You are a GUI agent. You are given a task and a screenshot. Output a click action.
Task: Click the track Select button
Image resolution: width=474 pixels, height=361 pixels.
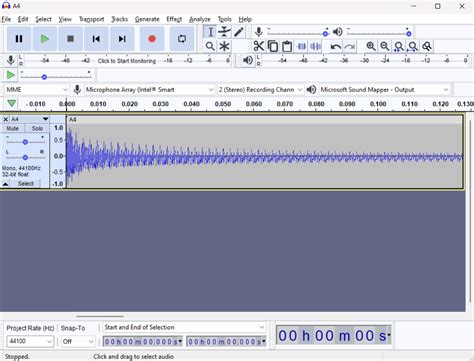[x=25, y=184]
